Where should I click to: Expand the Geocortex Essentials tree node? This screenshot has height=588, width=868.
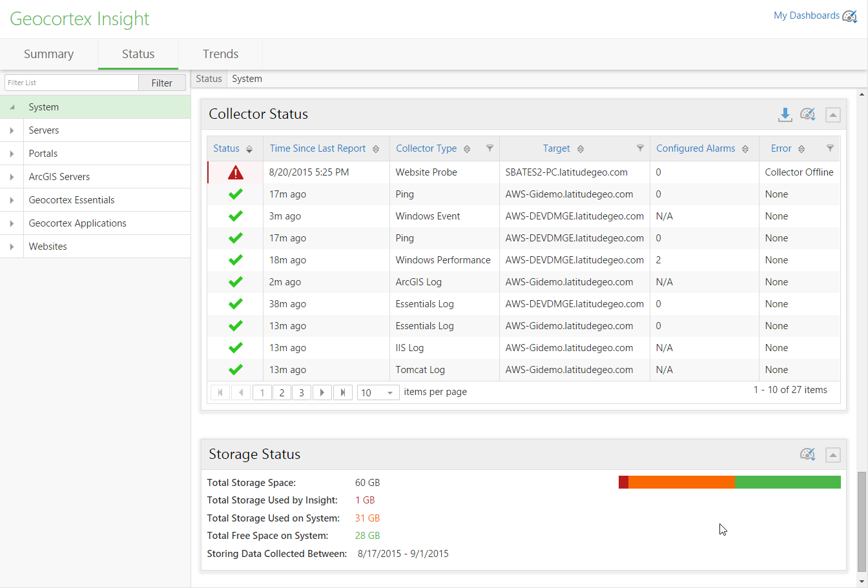tap(12, 200)
